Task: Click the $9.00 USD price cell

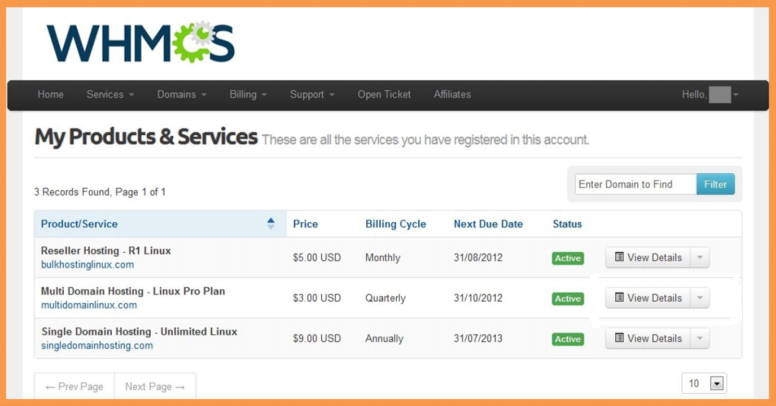Action: [x=317, y=339]
